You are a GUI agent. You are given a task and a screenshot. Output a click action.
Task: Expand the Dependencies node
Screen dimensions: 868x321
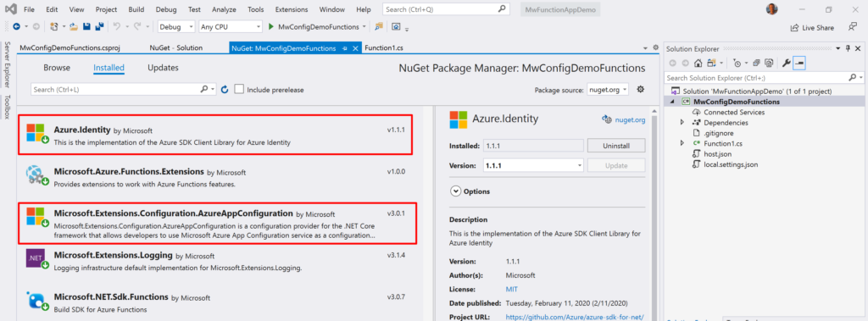click(x=682, y=122)
